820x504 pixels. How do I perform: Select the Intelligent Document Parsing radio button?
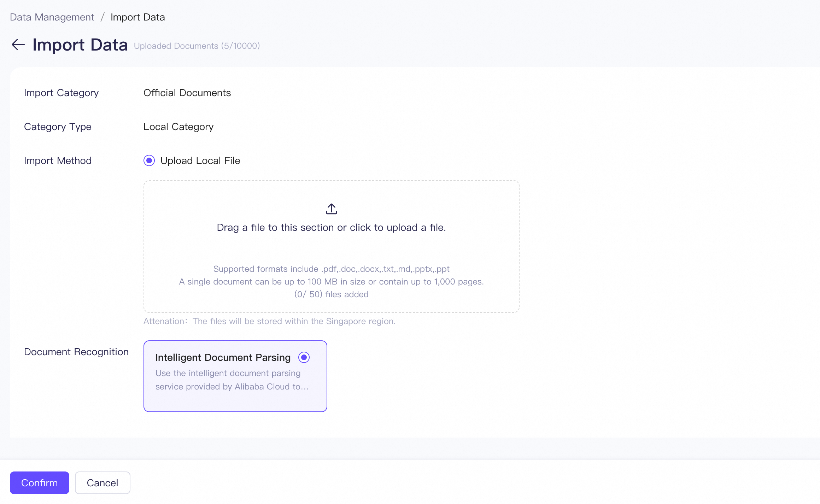click(304, 357)
